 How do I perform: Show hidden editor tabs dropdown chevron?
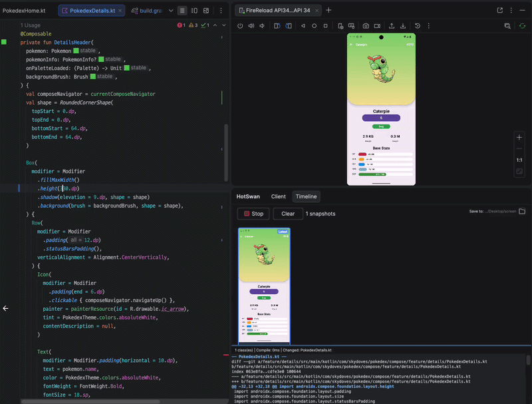pos(171,11)
